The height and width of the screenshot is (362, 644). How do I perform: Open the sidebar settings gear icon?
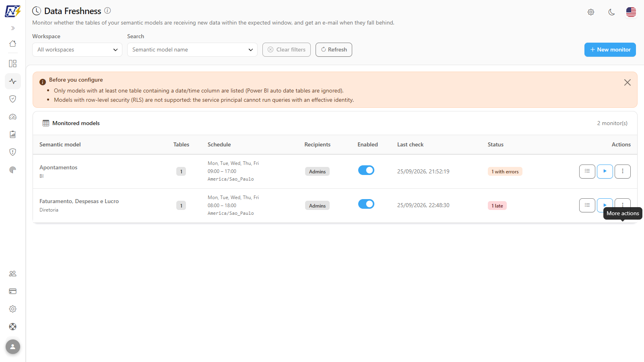[13, 309]
